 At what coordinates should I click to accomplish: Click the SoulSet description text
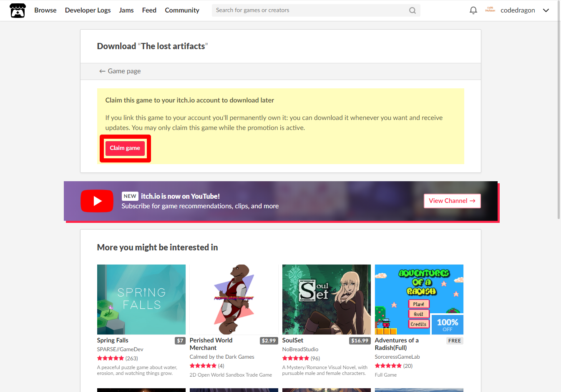pos(325,370)
